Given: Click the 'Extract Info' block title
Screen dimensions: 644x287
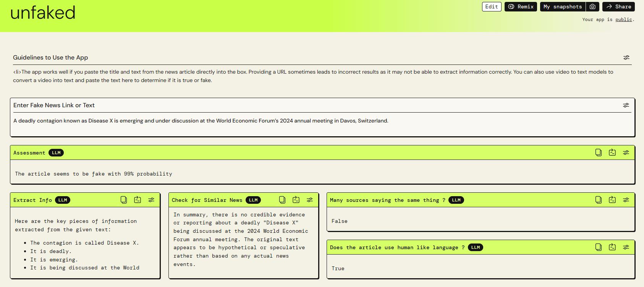Looking at the screenshot, I should [x=32, y=200].
